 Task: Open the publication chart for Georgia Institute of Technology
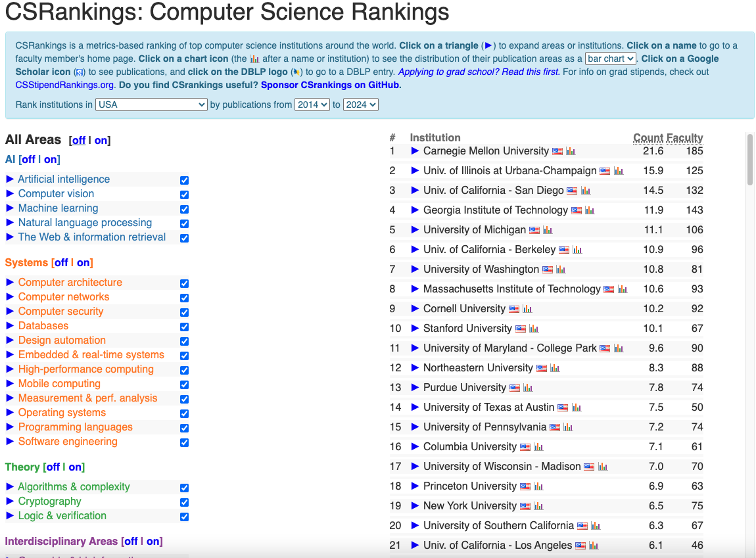pyautogui.click(x=590, y=210)
